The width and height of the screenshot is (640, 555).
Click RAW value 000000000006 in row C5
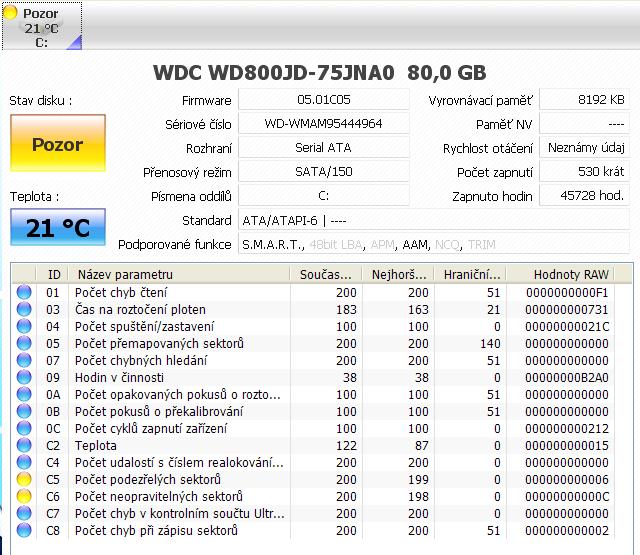click(x=567, y=480)
